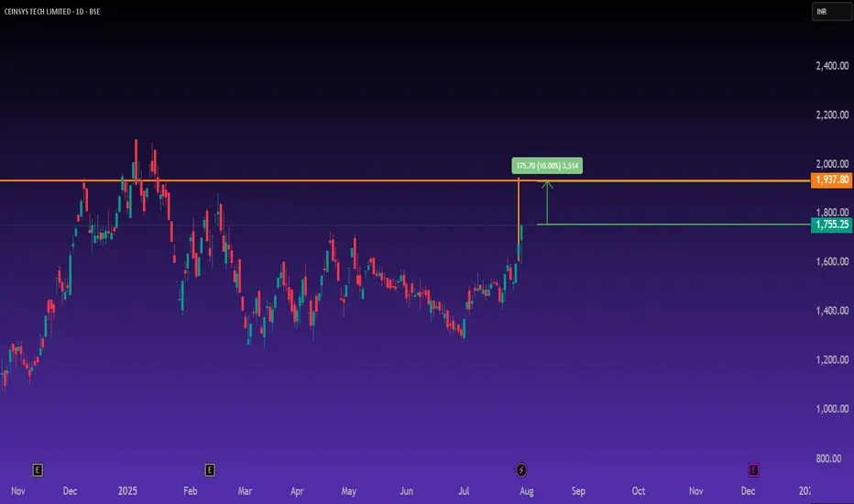
Task: Click the 2,400.00 price axis label
Action: (832, 66)
